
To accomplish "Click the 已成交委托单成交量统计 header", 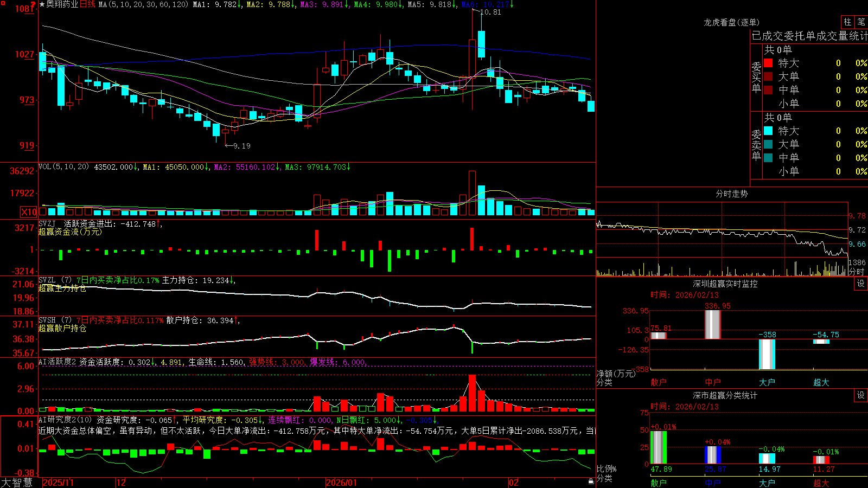I will 809,36.
